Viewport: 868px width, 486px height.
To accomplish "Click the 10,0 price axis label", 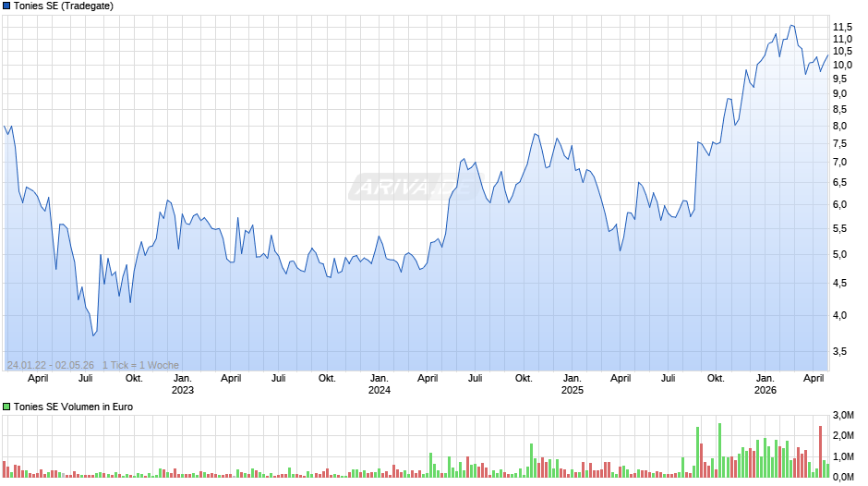I will [842, 65].
